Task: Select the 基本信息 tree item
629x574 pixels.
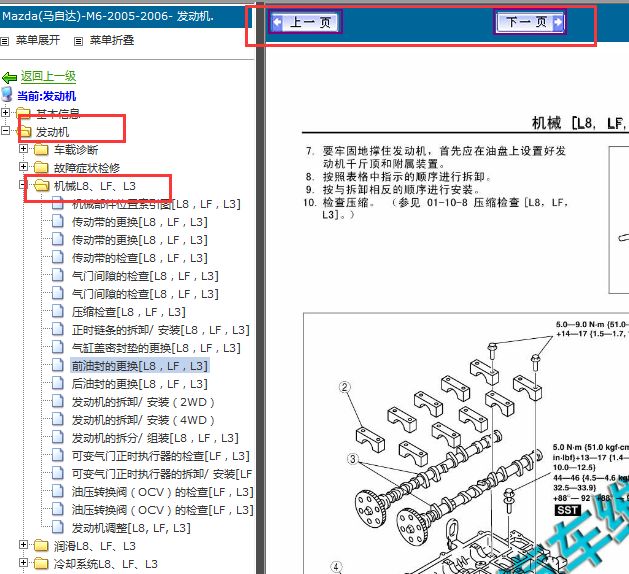Action: pos(58,114)
